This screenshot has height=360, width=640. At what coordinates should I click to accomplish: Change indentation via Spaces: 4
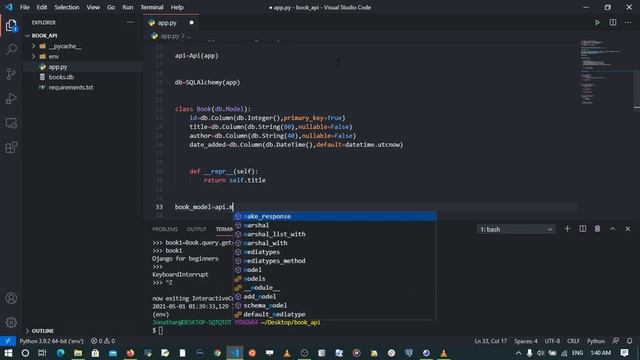(x=526, y=341)
